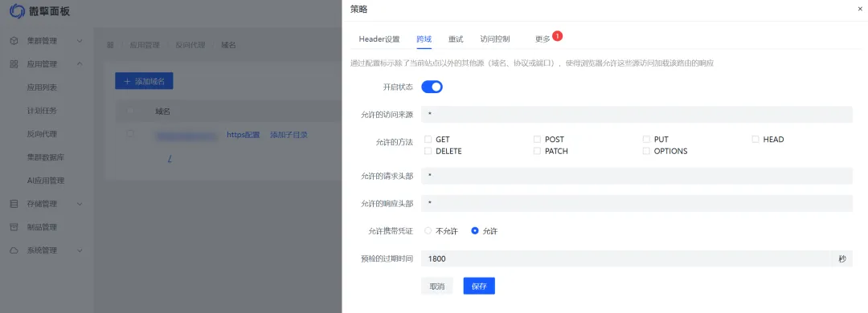Click the 秒 unit suffix label
The height and width of the screenshot is (313, 868).
[x=842, y=258]
